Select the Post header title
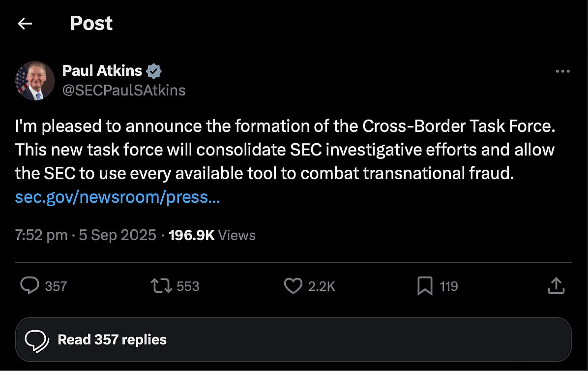Viewport: 588px width, 371px height. pos(91,23)
